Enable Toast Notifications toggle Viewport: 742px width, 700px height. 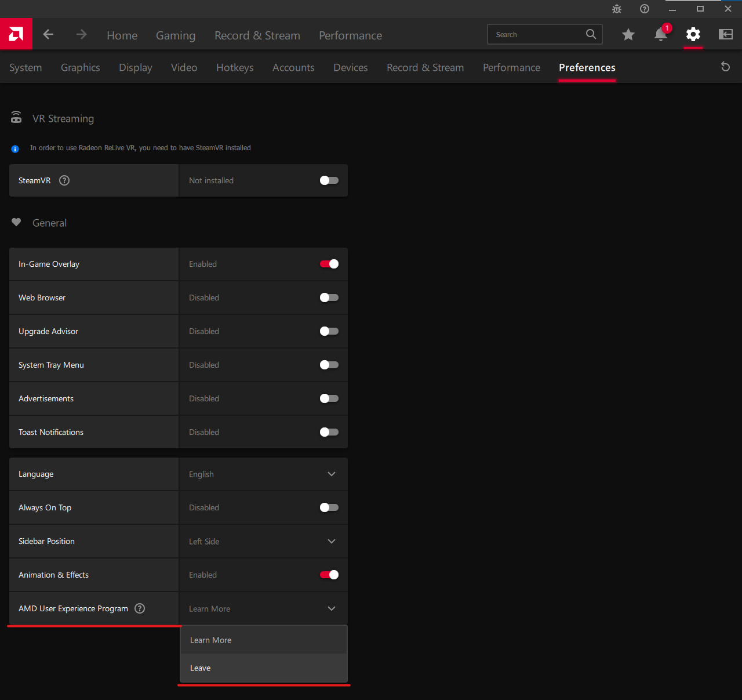pyautogui.click(x=329, y=432)
